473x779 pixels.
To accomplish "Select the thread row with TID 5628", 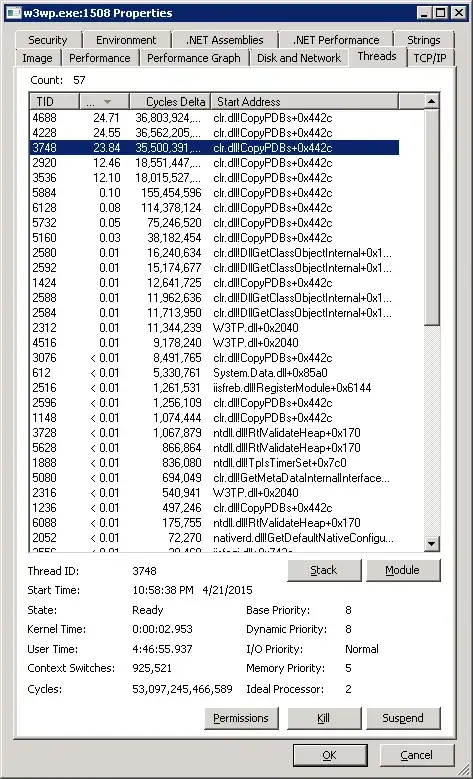I will (214, 448).
